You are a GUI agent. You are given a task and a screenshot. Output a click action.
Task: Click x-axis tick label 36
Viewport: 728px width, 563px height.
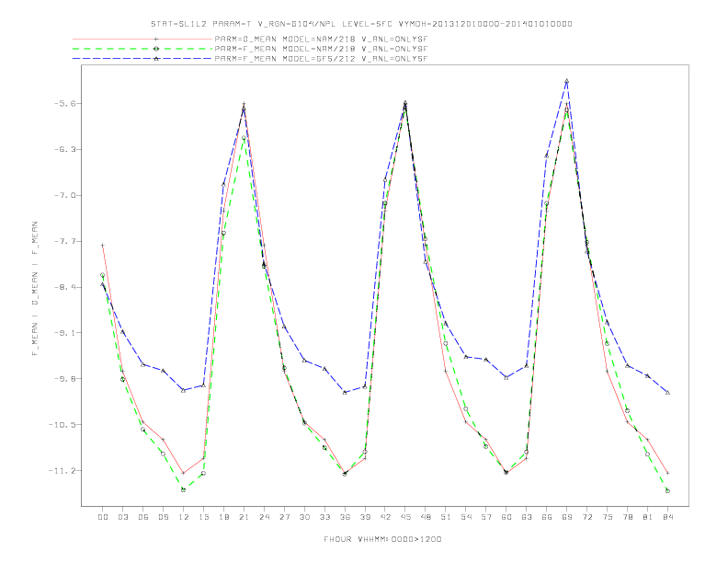pos(345,517)
